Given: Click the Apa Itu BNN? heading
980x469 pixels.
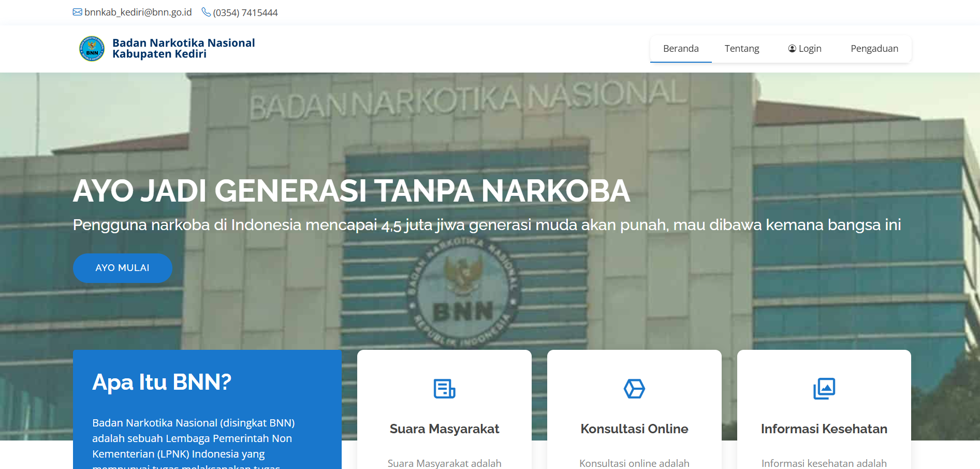Looking at the screenshot, I should click(162, 382).
